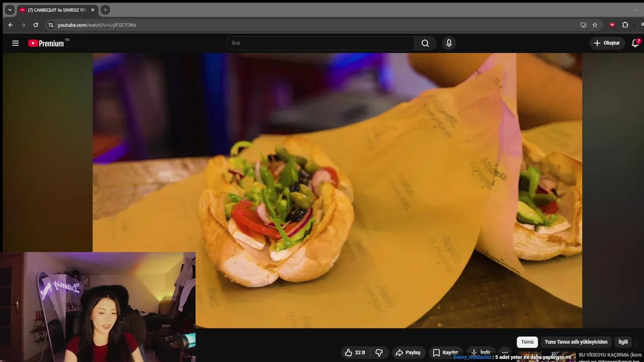Go forward with browser forward arrow
Screen dimensions: 644x362
coord(23,25)
